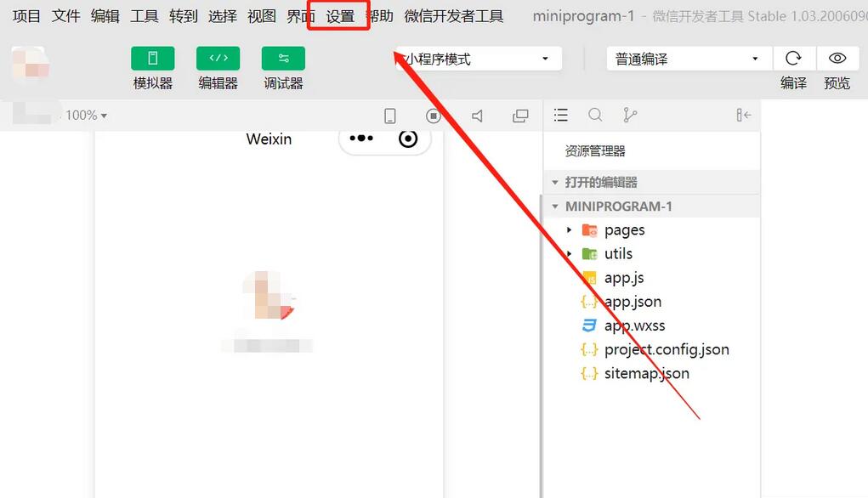
Task: Open the search icon in editor sidebar
Action: (x=595, y=115)
